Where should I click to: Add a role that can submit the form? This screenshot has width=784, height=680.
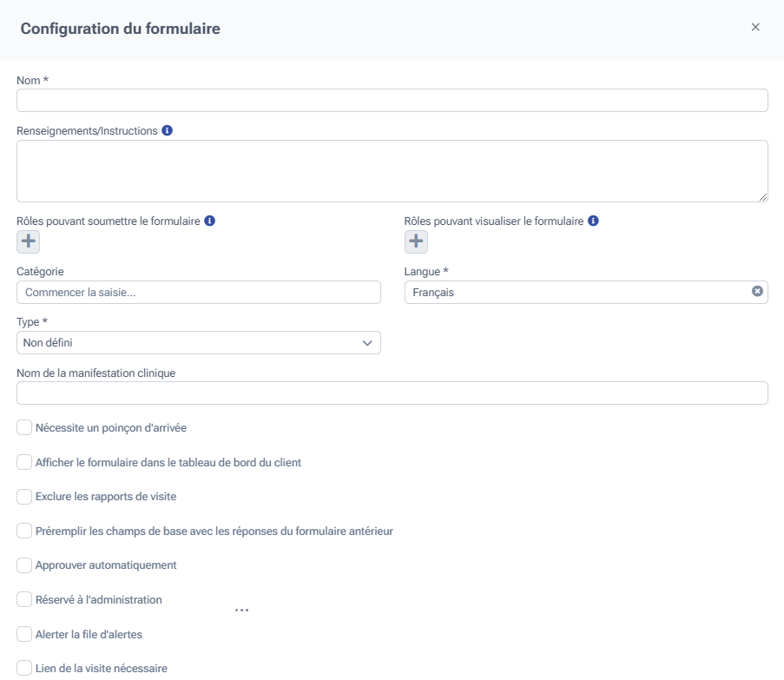(29, 242)
